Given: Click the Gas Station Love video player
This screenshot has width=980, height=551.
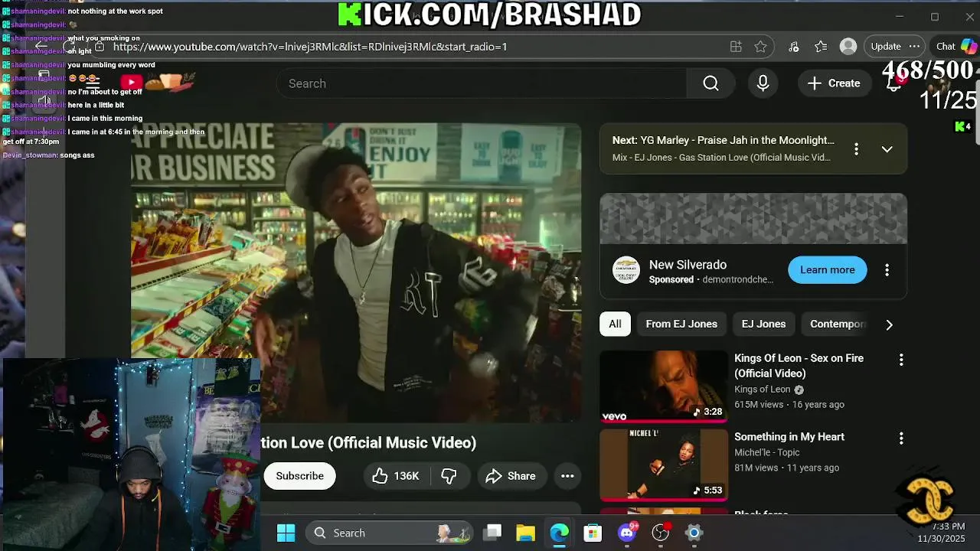Looking at the screenshot, I should coord(356,272).
